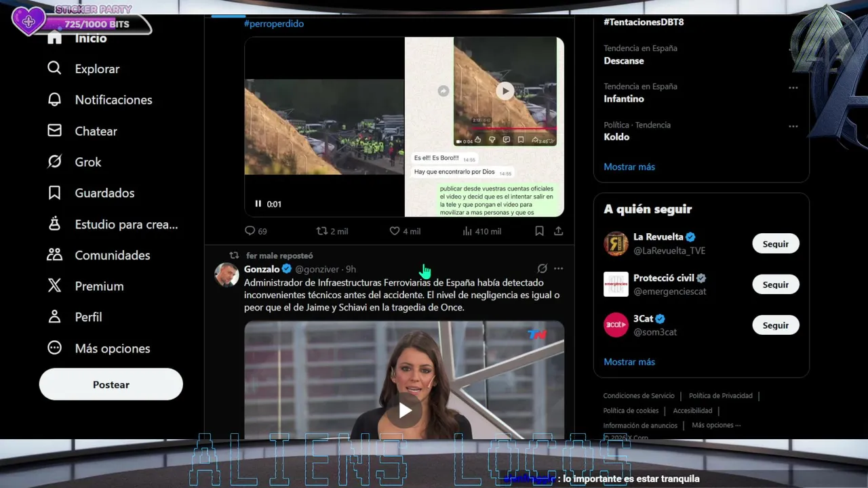Select Notificaciones menu label

tap(113, 100)
